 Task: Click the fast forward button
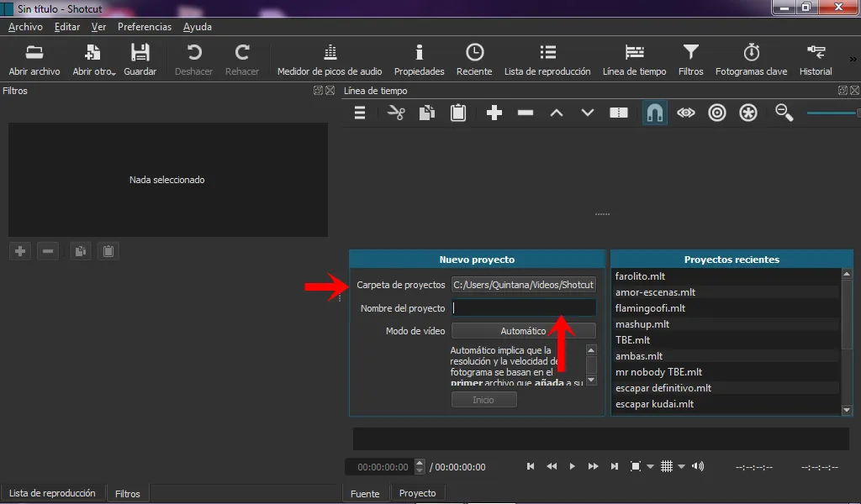click(593, 466)
